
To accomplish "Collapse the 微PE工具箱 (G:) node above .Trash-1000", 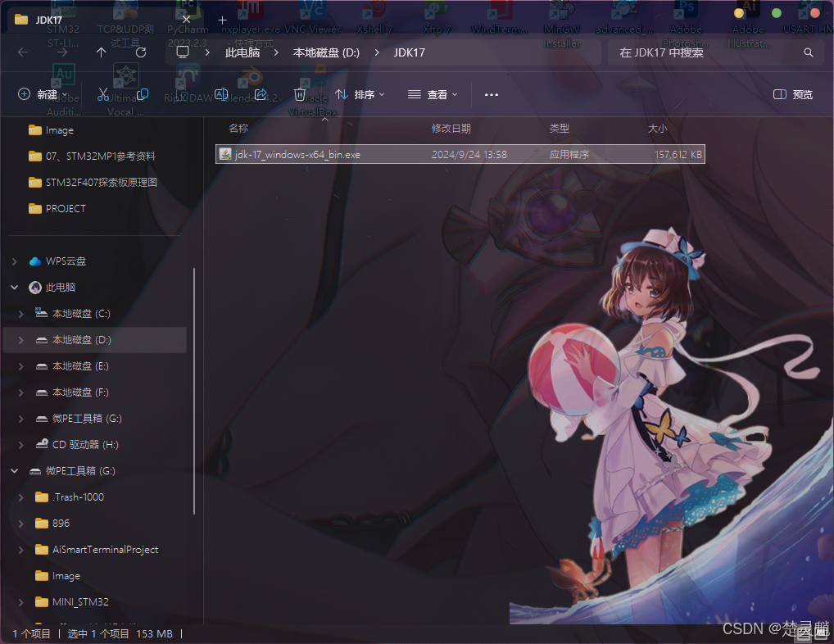I will [x=15, y=470].
